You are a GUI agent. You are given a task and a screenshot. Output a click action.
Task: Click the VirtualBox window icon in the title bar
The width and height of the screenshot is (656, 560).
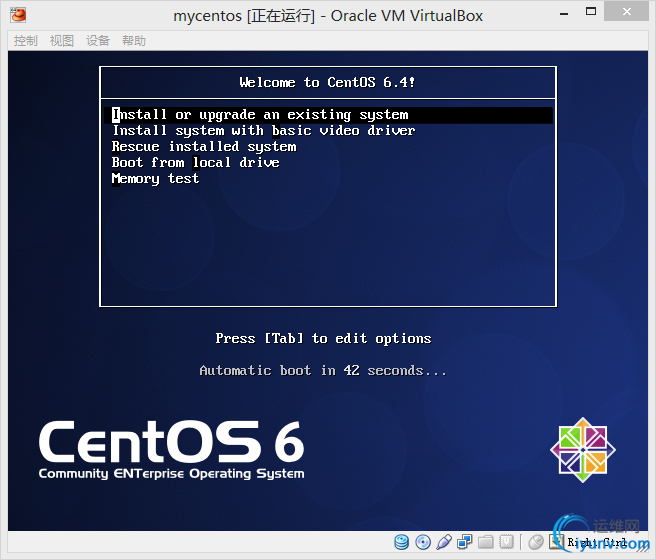18,15
